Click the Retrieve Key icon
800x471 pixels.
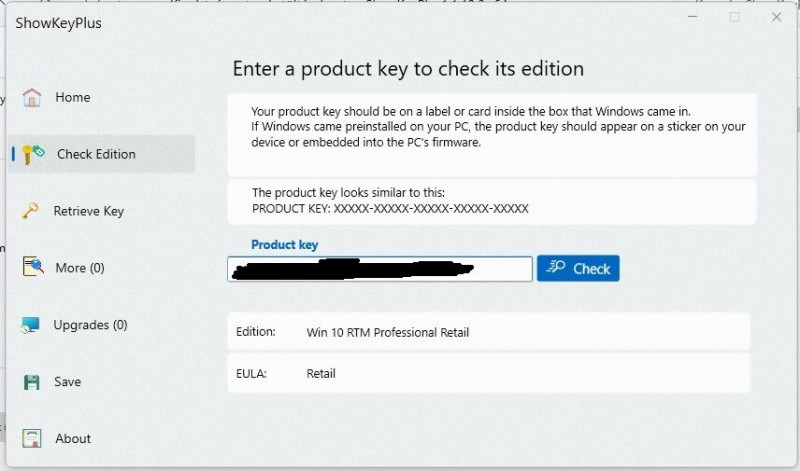32,211
